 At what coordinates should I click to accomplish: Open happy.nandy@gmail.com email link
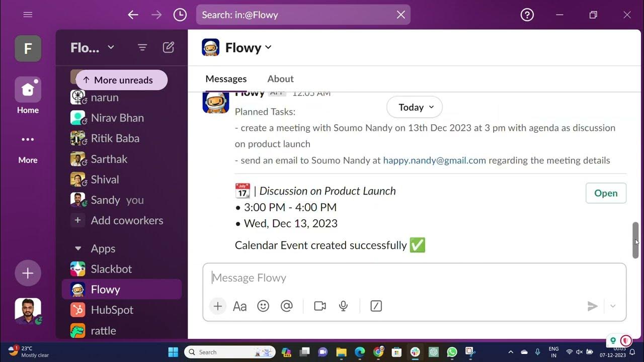(434, 160)
